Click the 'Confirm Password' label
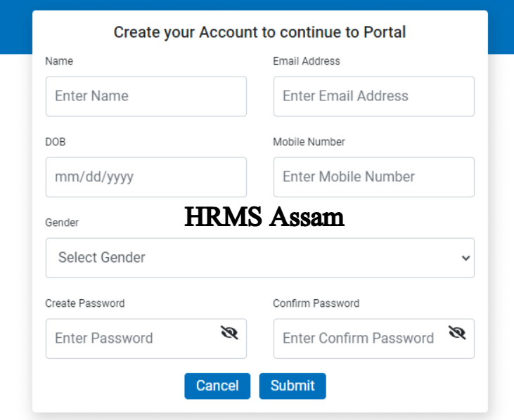The width and height of the screenshot is (514, 420). click(x=316, y=303)
